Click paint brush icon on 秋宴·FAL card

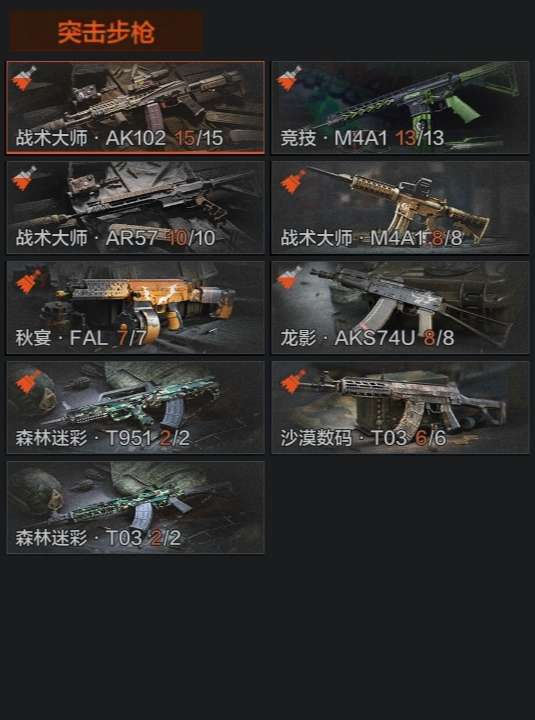[x=28, y=281]
